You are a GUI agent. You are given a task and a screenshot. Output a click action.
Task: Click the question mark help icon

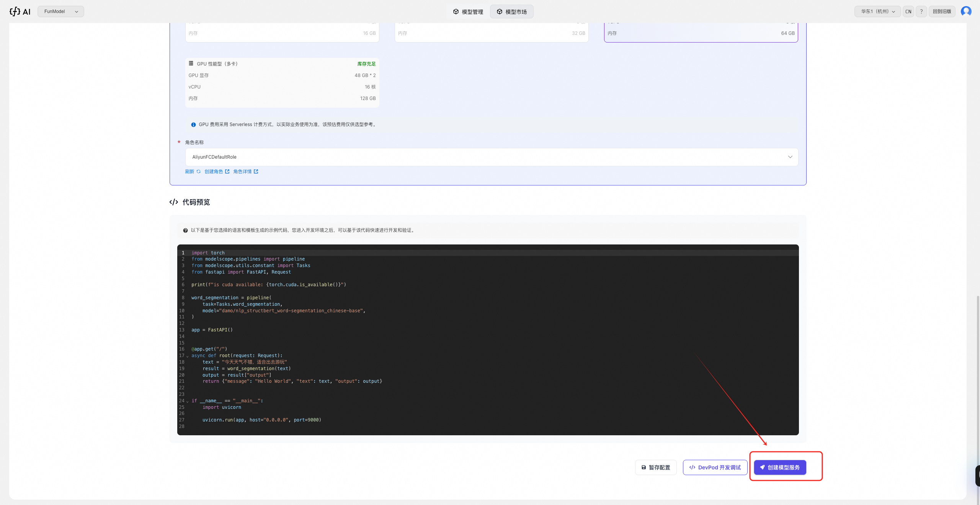point(921,11)
